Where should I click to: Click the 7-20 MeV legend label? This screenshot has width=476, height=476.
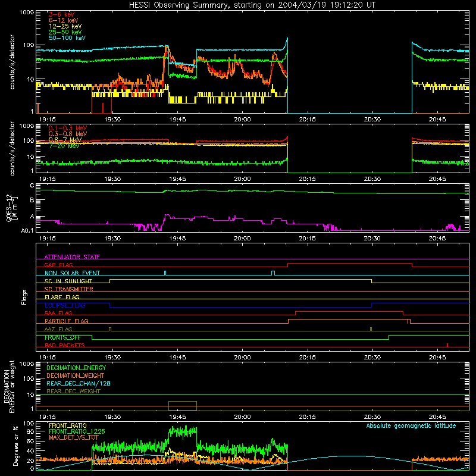coord(64,146)
